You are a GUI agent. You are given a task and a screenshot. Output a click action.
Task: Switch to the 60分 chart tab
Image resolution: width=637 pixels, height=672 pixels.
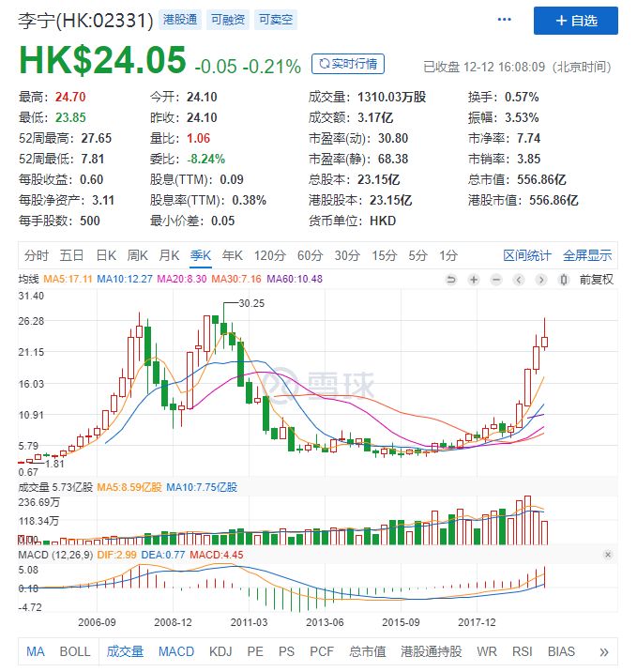(x=311, y=255)
